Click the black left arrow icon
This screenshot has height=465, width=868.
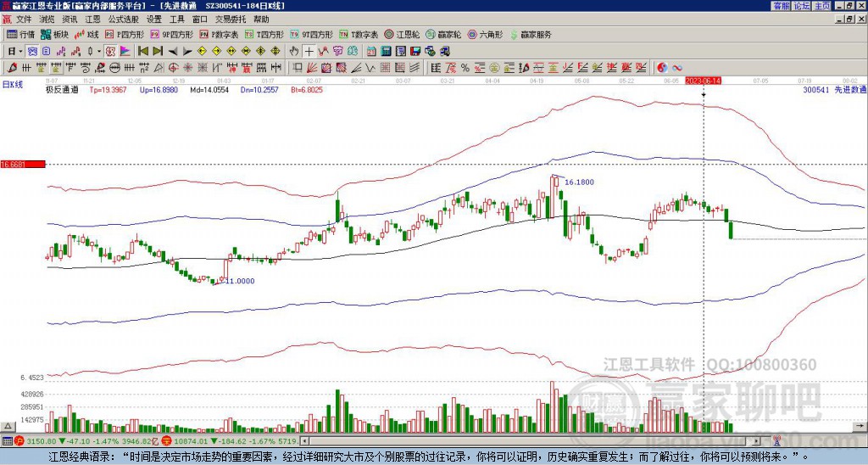173,52
